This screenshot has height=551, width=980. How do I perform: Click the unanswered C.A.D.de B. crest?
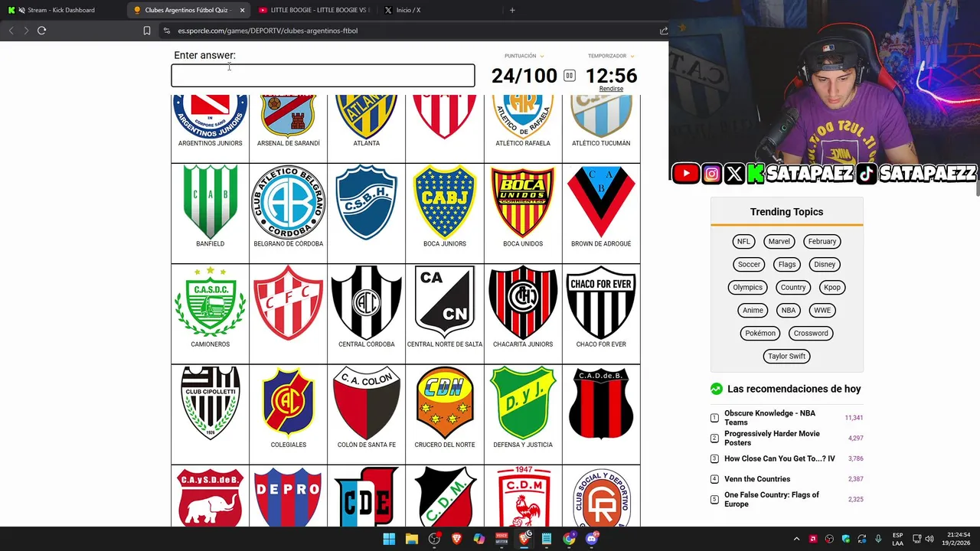[601, 403]
